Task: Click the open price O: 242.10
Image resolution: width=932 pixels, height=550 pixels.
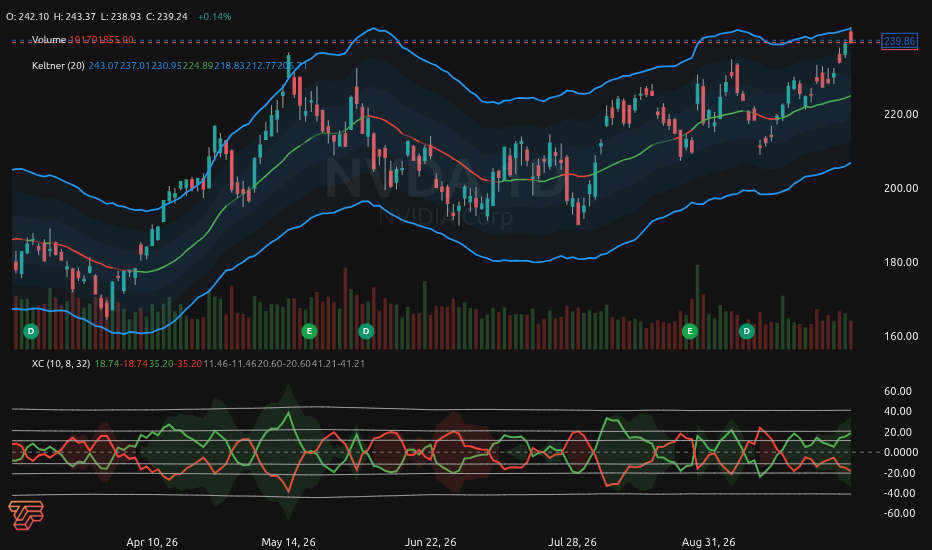Action: [27, 17]
